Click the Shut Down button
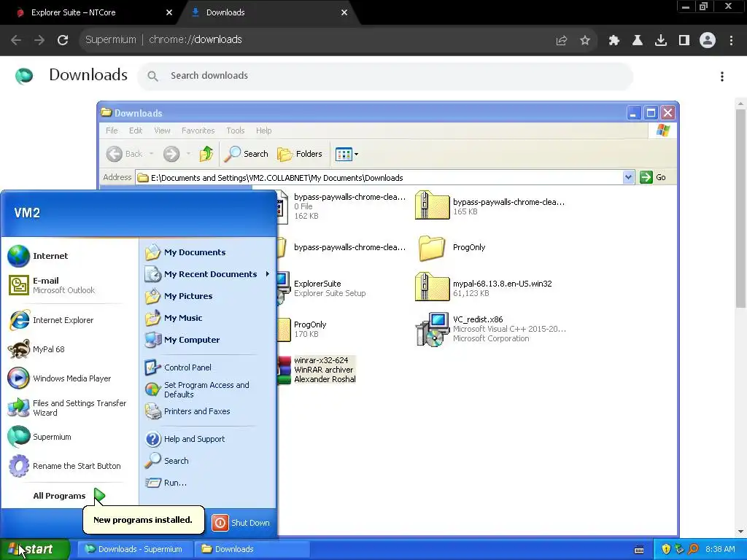 click(241, 522)
